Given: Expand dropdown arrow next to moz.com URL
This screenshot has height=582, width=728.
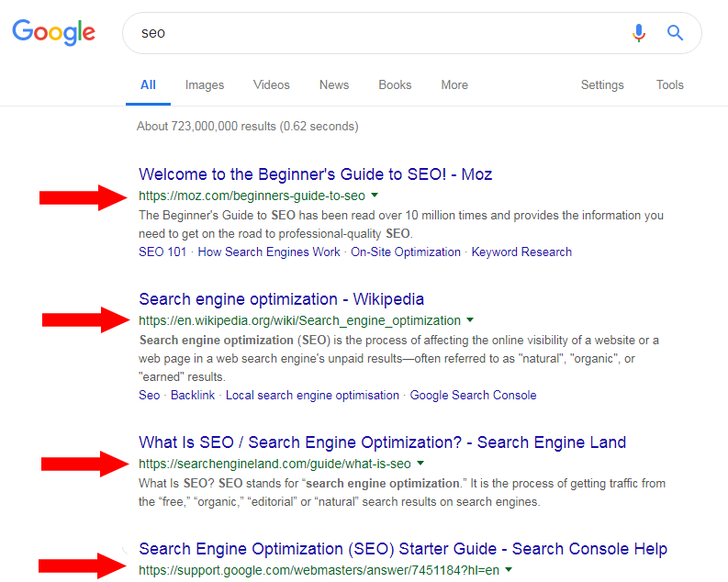Looking at the screenshot, I should click(x=375, y=196).
